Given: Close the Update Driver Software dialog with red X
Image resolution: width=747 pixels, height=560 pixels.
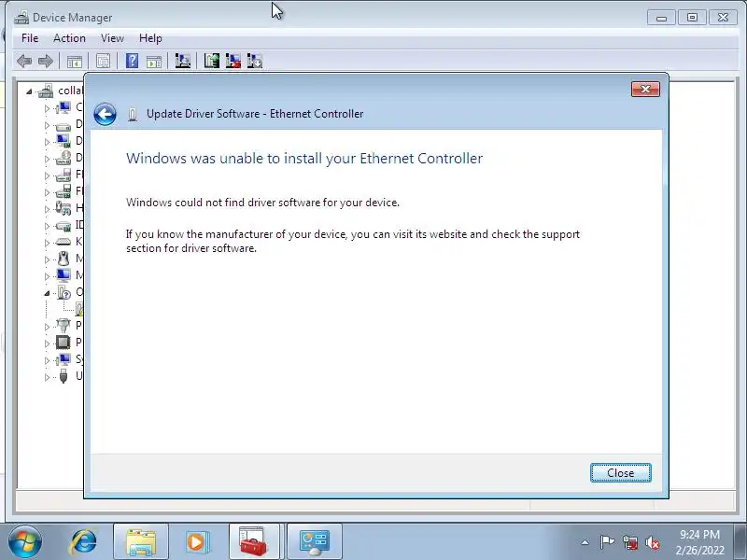Looking at the screenshot, I should tap(645, 89).
